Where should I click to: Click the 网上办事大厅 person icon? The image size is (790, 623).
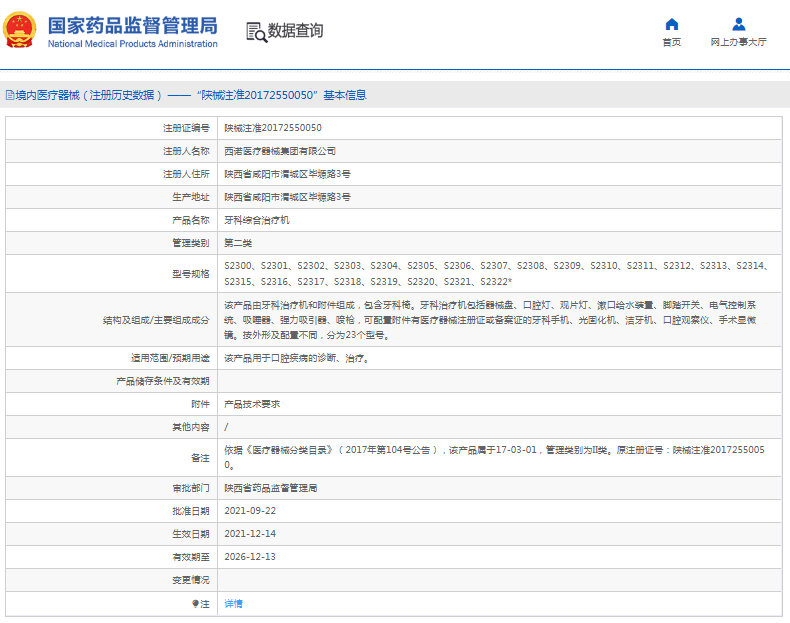tap(738, 24)
